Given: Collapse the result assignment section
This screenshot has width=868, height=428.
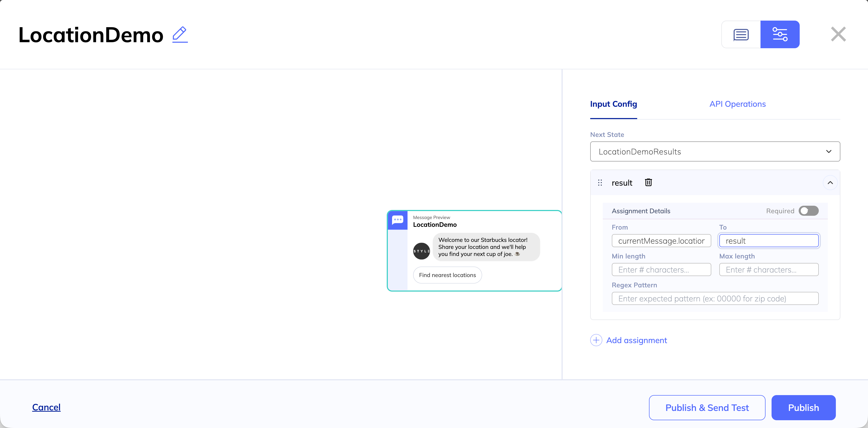Looking at the screenshot, I should click(830, 183).
